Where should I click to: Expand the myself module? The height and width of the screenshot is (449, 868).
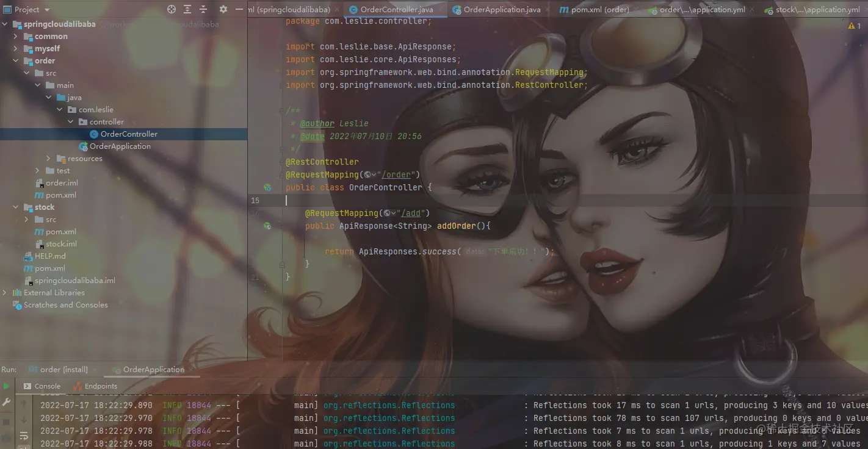point(16,49)
